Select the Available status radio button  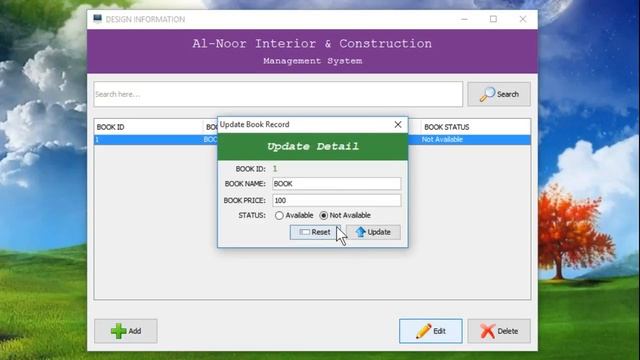[279, 215]
